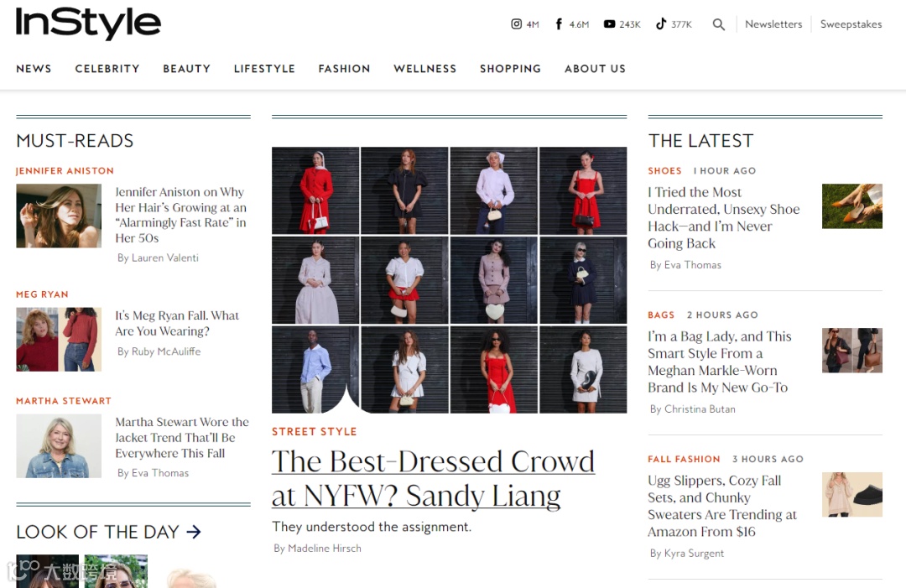Click the Meg Ryan category tag

click(x=42, y=294)
